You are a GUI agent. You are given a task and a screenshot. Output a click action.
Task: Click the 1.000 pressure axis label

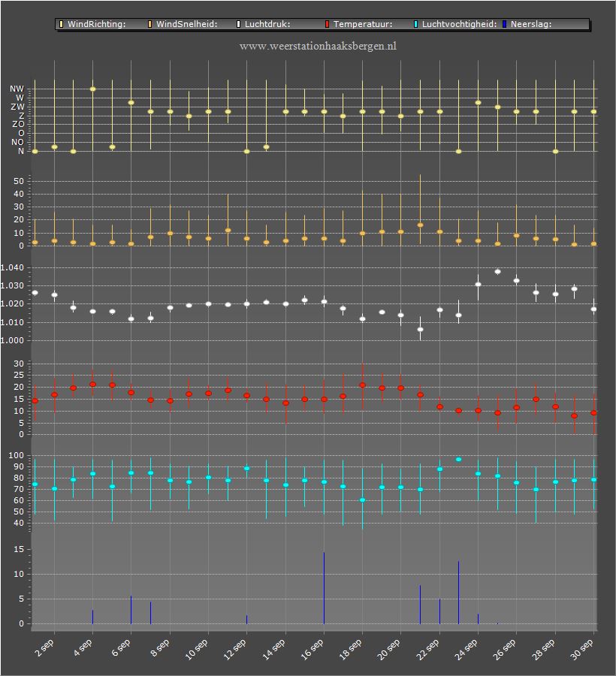(x=12, y=340)
